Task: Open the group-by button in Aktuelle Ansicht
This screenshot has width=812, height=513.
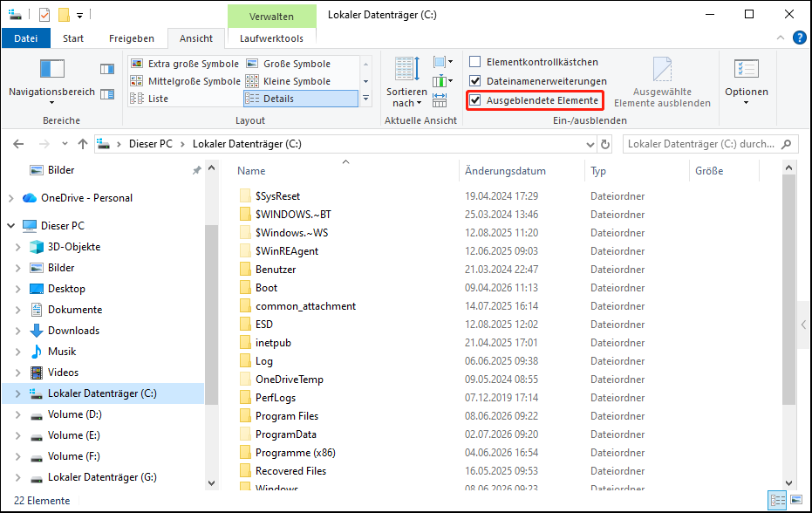Action: click(x=443, y=63)
